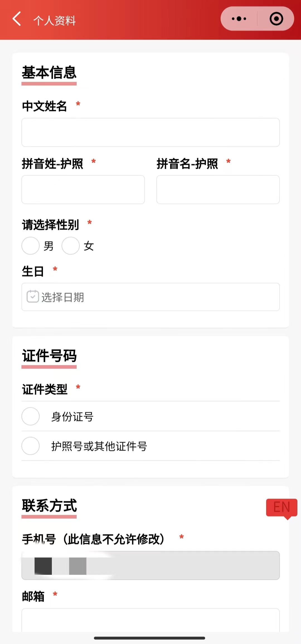Screen dimensions: 301x644
Task: Tap the 联系方式 section heading
Action: 49,506
